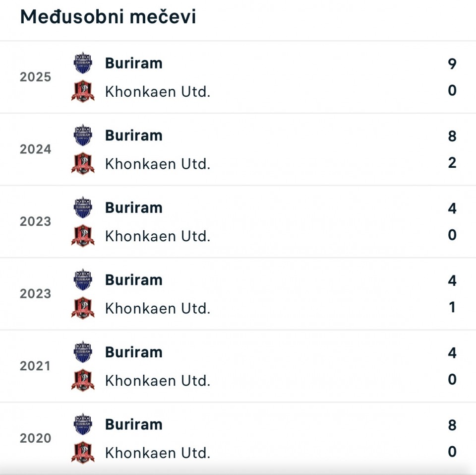This screenshot has height=475, width=476.
Task: Click Khonkaen Utd. crest in 2021 match
Action: 83,380
